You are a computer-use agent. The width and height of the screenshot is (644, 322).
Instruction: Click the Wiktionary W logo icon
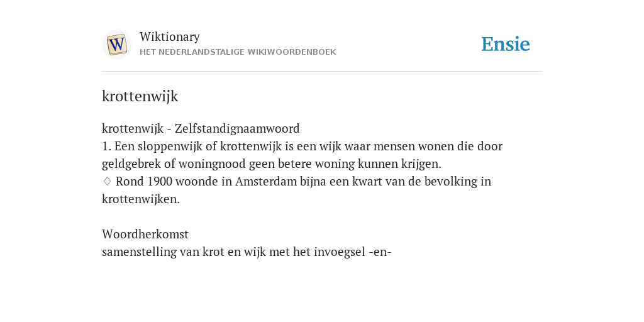point(116,45)
